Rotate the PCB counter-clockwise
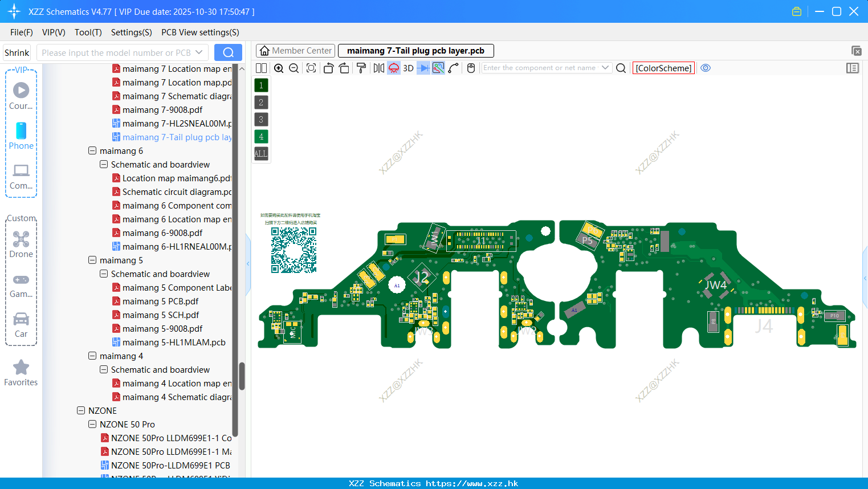This screenshot has width=868, height=489. point(328,68)
